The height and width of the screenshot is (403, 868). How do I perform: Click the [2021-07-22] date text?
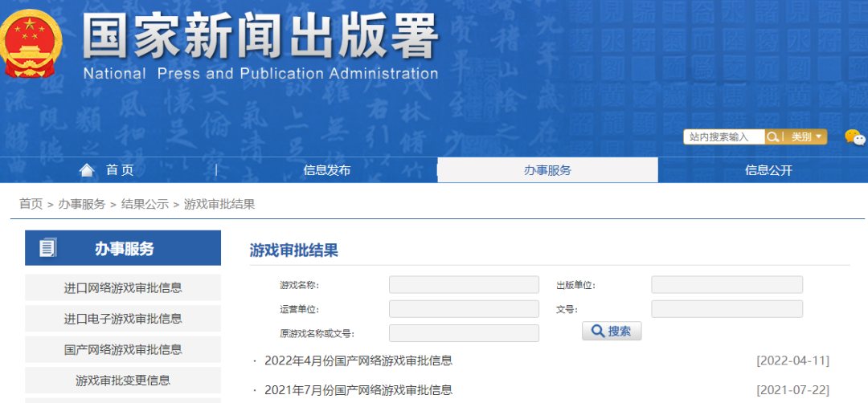(792, 390)
